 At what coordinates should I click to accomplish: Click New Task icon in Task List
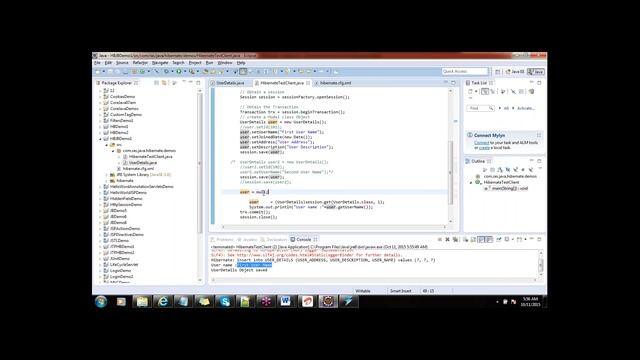471,92
